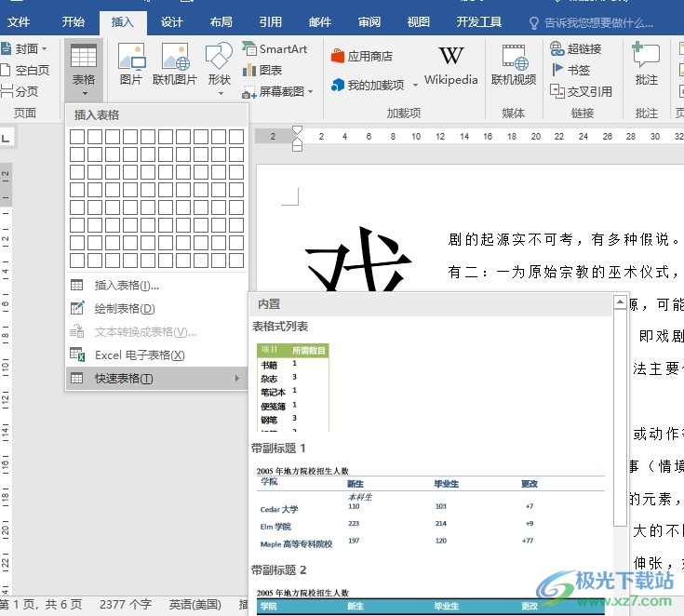This screenshot has height=616, width=684.
Task: Open the 布局 ribbon tab
Action: click(x=221, y=21)
